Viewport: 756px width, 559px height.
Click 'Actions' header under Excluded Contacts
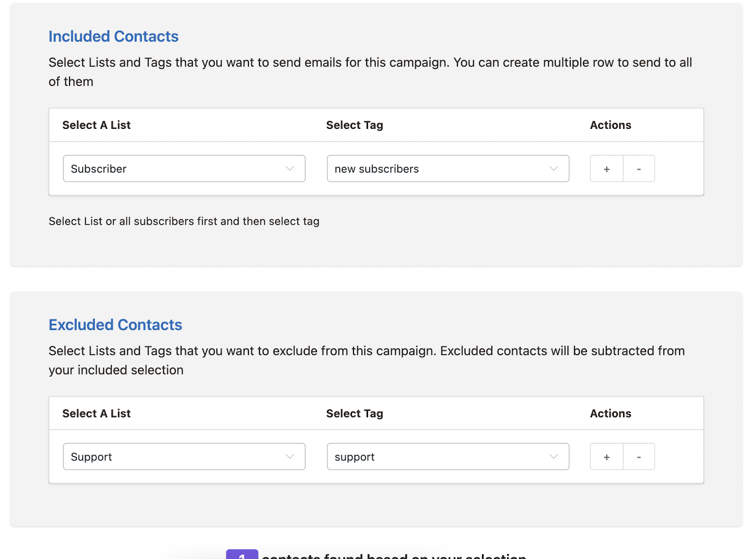(610, 414)
